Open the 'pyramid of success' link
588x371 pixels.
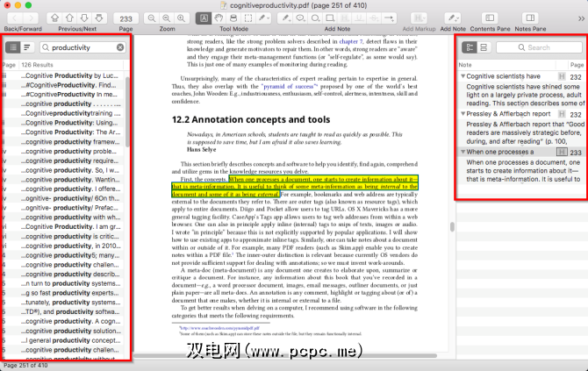pos(289,86)
